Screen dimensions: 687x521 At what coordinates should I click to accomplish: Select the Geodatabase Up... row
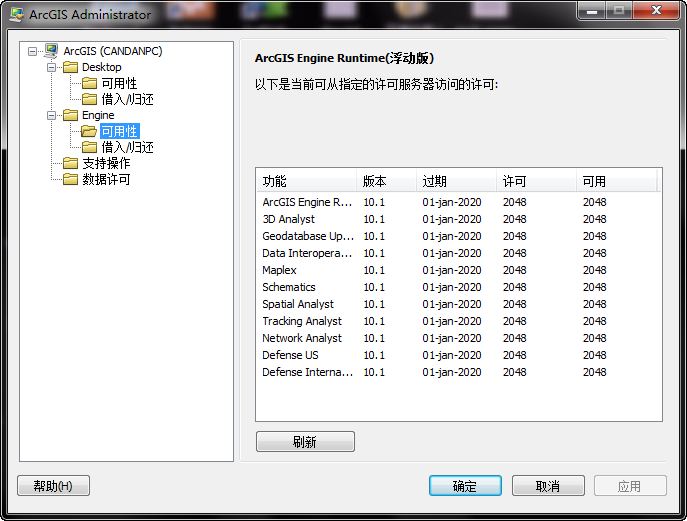(458, 236)
